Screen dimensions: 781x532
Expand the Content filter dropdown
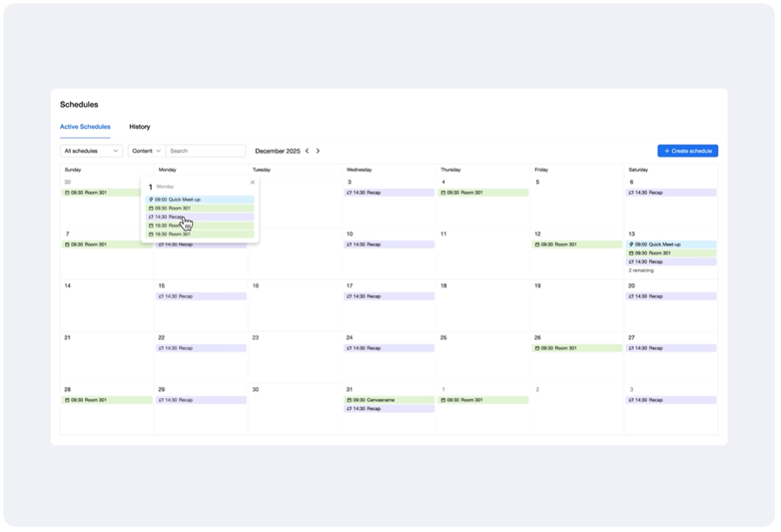pyautogui.click(x=146, y=151)
